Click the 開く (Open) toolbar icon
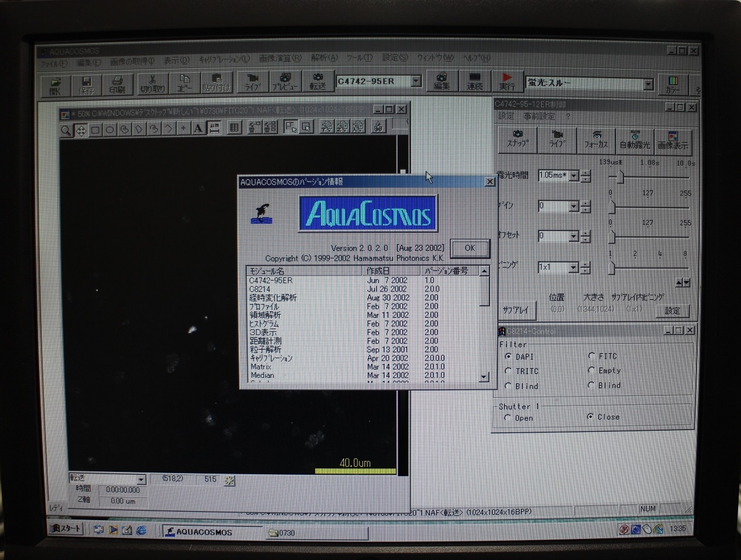 tap(55, 85)
